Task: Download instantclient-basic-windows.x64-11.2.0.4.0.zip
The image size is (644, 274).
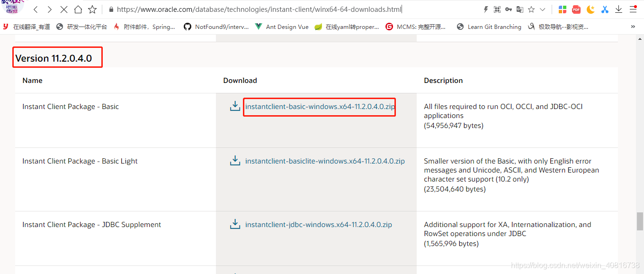Action: point(320,107)
